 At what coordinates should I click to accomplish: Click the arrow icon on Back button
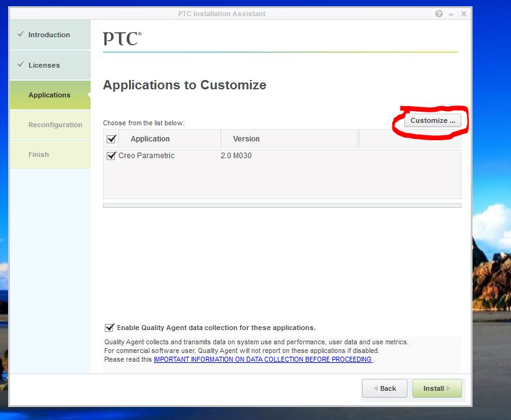click(x=375, y=388)
